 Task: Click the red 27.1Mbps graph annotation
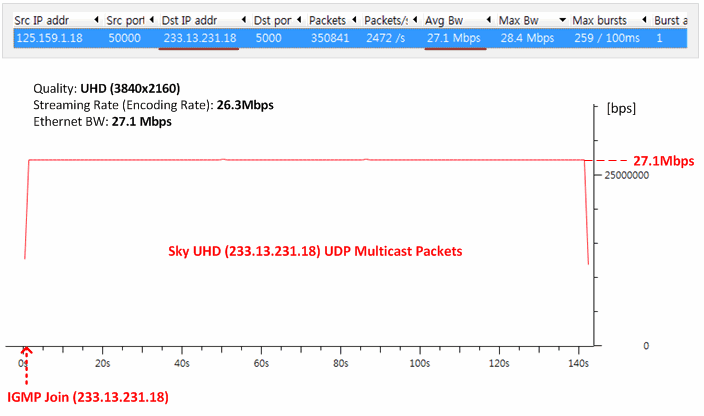(x=664, y=161)
